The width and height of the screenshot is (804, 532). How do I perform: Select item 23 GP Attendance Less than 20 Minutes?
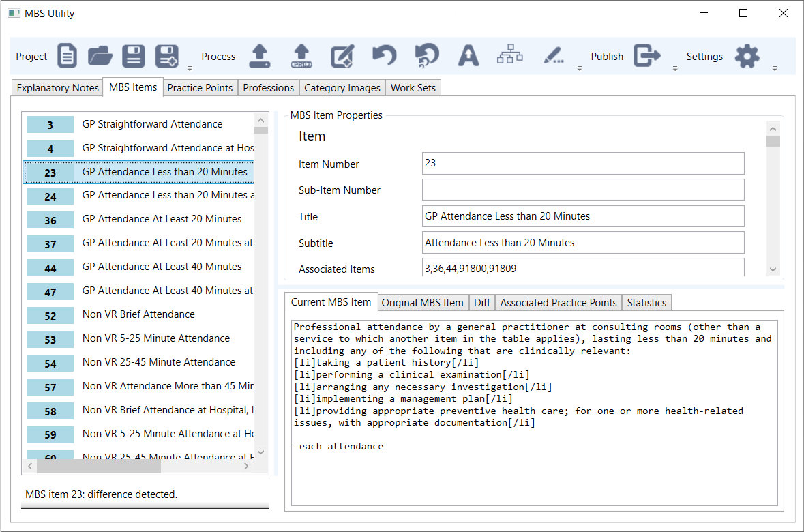tap(138, 172)
